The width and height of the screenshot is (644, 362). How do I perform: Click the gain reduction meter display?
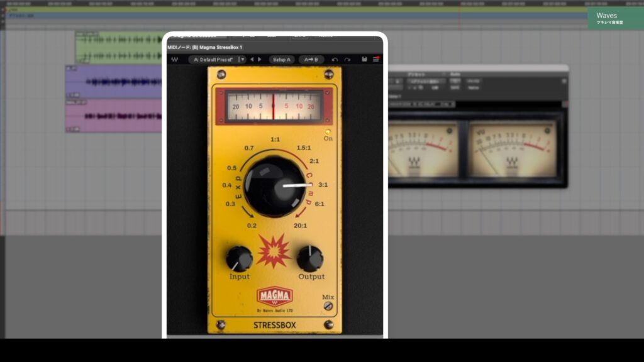274,106
